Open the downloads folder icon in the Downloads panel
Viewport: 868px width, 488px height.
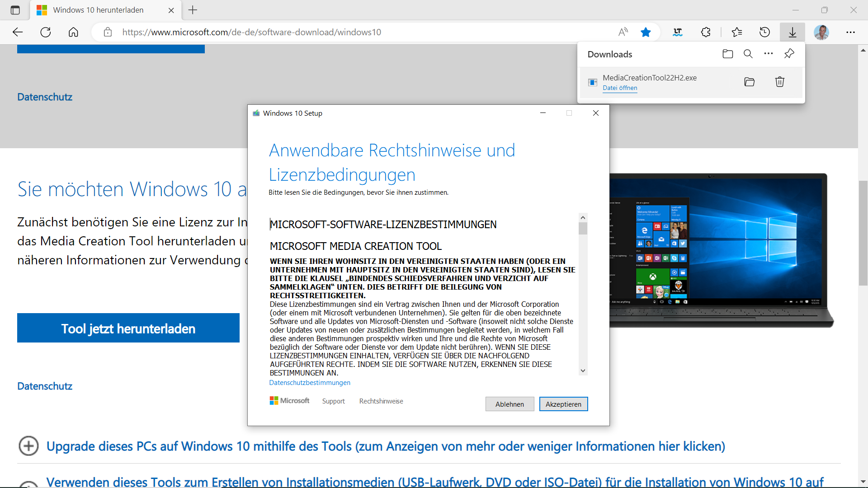click(x=727, y=54)
